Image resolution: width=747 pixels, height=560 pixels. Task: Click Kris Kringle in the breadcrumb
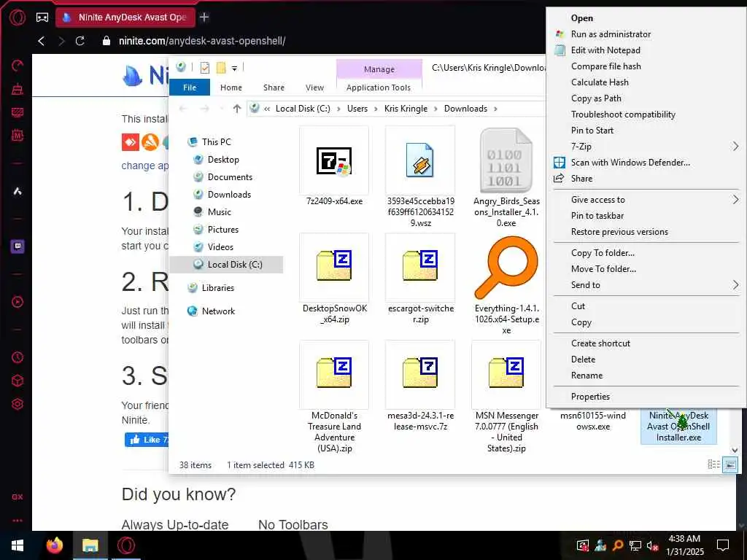click(x=406, y=109)
